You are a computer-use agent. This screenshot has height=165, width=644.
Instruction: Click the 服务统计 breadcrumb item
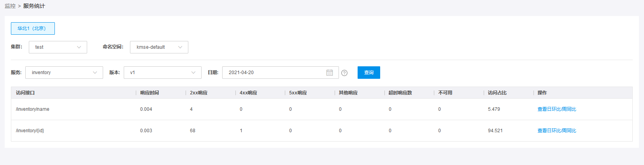[x=34, y=6]
